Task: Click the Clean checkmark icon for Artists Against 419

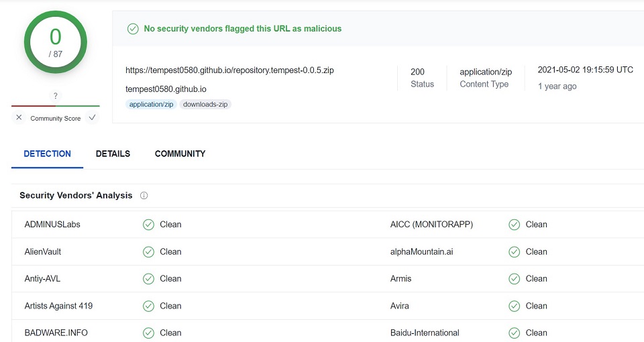Action: [148, 306]
